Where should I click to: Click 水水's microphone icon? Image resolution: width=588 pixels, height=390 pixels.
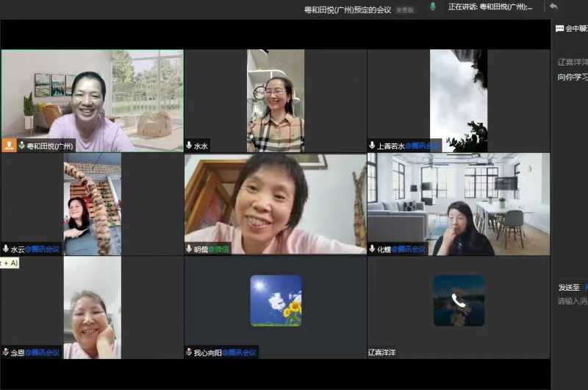tap(189, 146)
